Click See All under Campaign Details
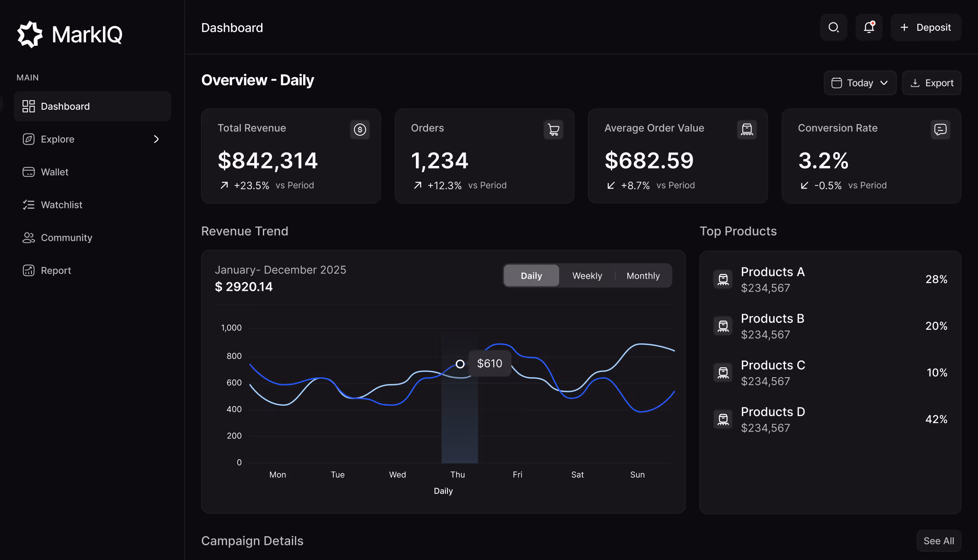The image size is (978, 560). 939,541
